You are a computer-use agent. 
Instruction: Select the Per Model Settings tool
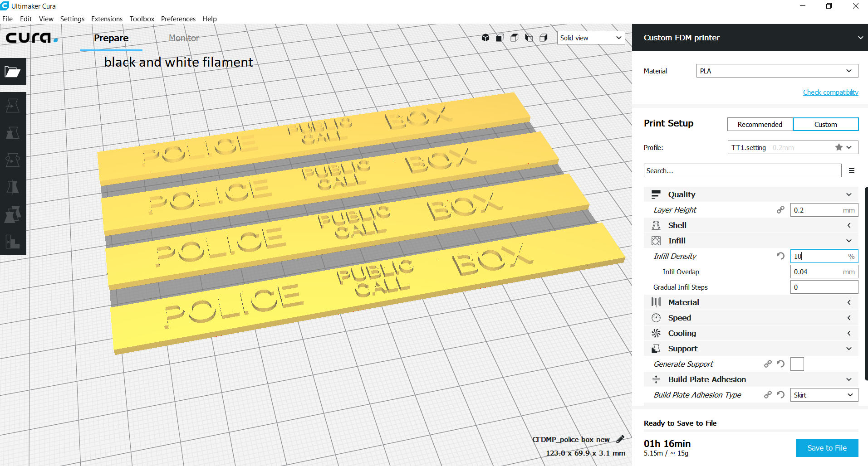pos(13,214)
